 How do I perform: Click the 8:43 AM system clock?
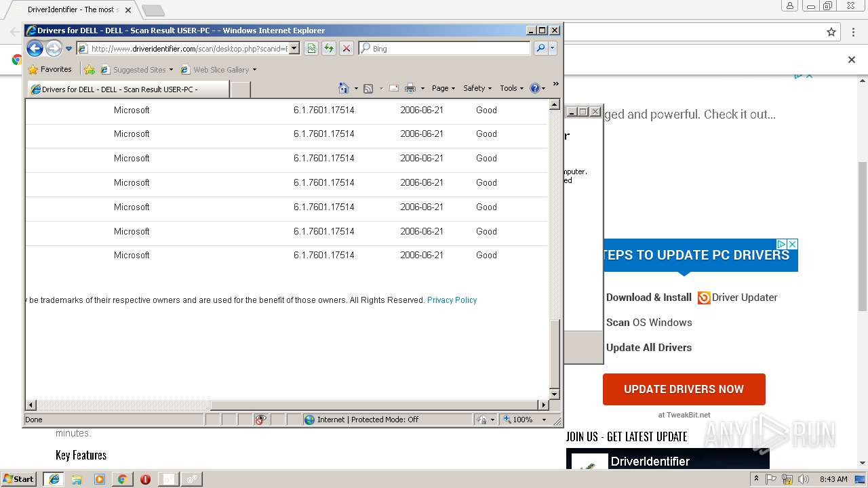pos(833,479)
